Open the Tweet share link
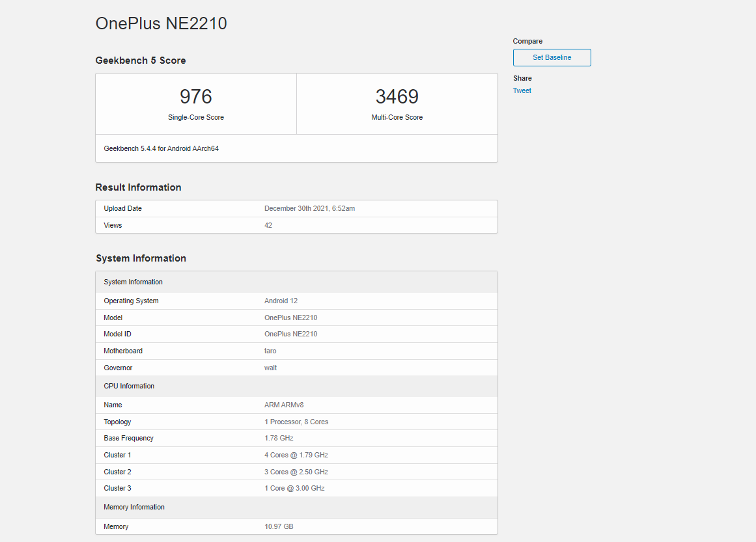This screenshot has height=542, width=756. pyautogui.click(x=522, y=90)
